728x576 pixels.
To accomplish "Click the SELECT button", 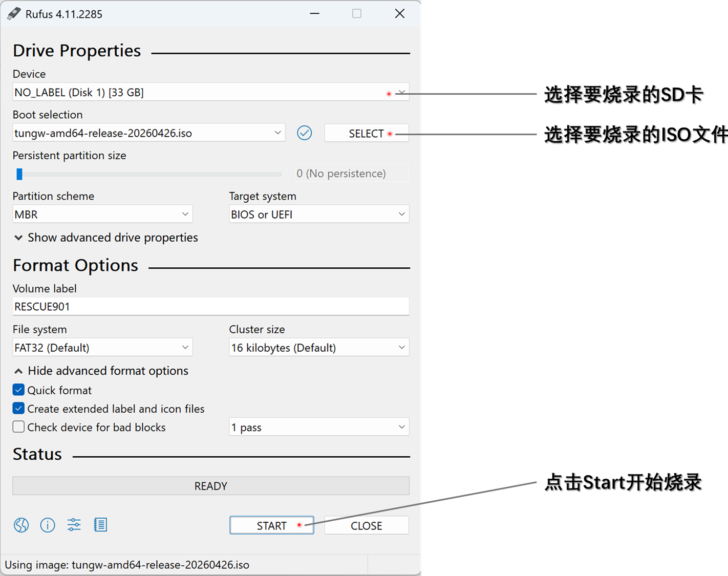I will [367, 133].
